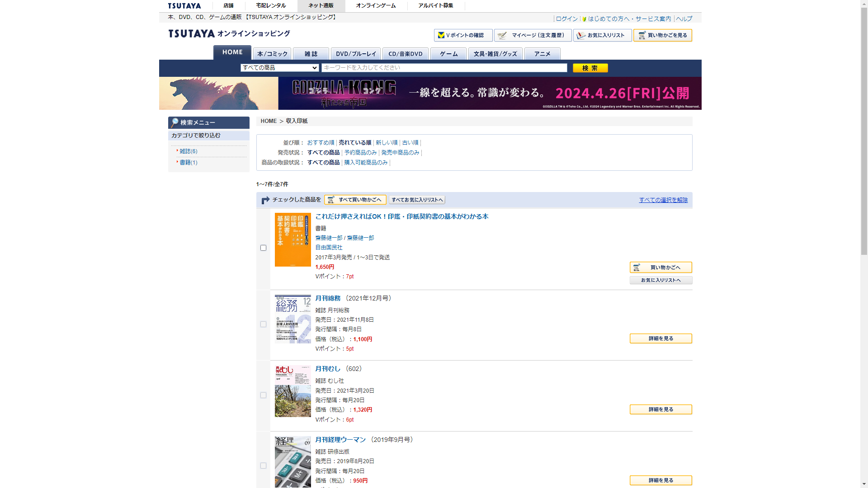Open Vポイントの確認 button
This screenshot has height=488, width=868.
[463, 35]
